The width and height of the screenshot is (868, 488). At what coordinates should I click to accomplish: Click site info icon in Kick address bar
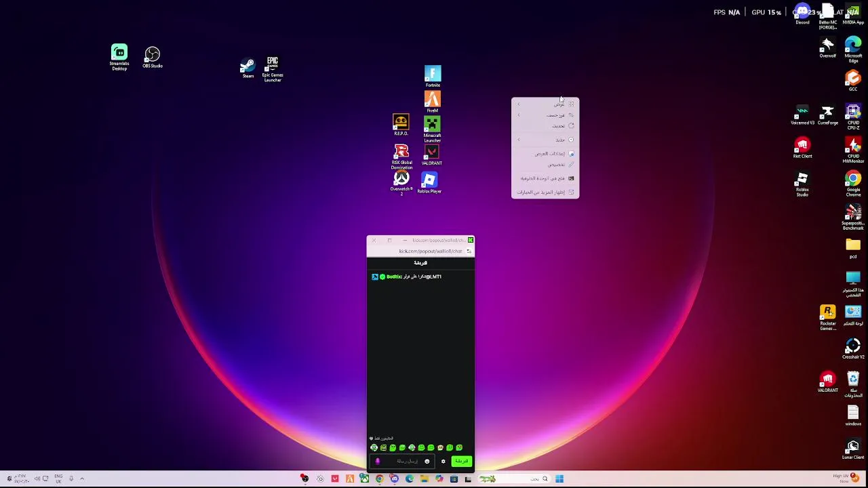[469, 251]
